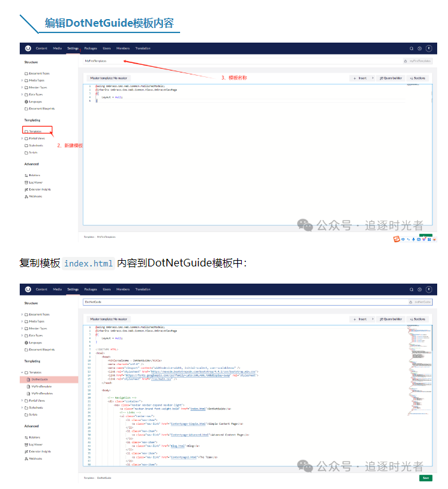Open Webhooks in the MyFirstTemplates screenshot sidebar
The width and height of the screenshot is (448, 489).
(33, 196)
